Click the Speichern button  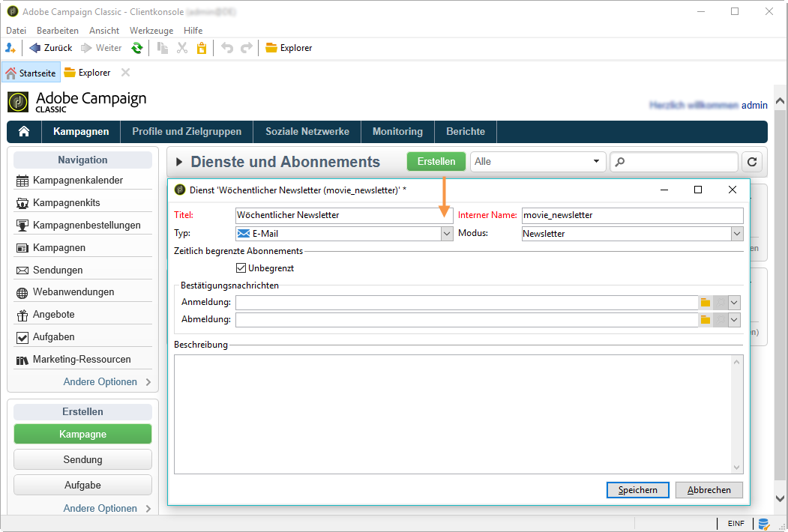pos(638,490)
